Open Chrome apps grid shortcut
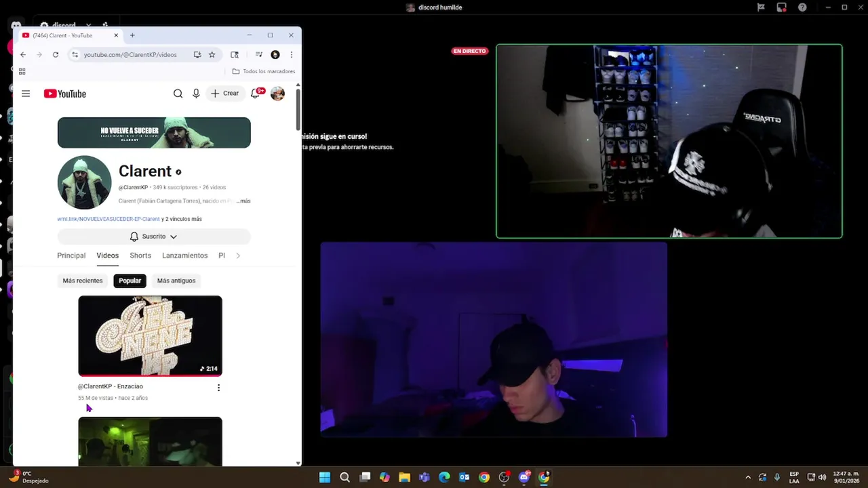This screenshot has width=868, height=488. [x=22, y=71]
